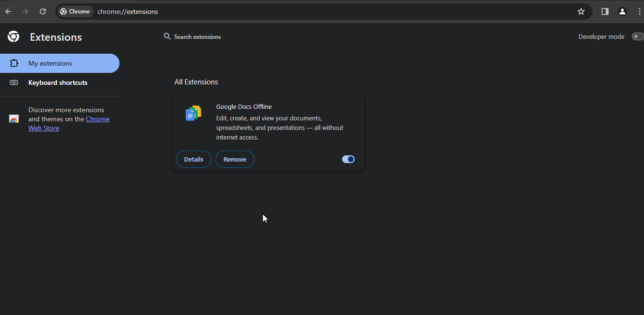644x315 pixels.
Task: Click the My extensions puzzle icon
Action: coord(14,63)
